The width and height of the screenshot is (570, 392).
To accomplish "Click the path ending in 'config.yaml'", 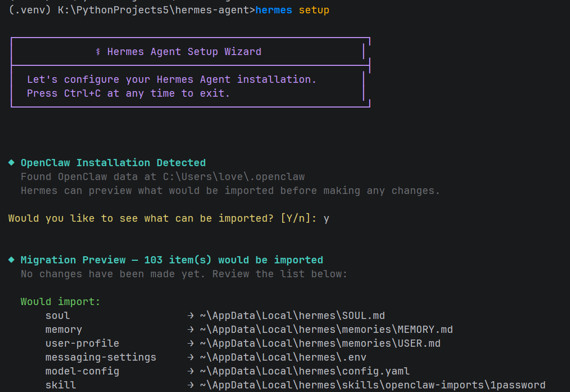I will pyautogui.click(x=305, y=371).
